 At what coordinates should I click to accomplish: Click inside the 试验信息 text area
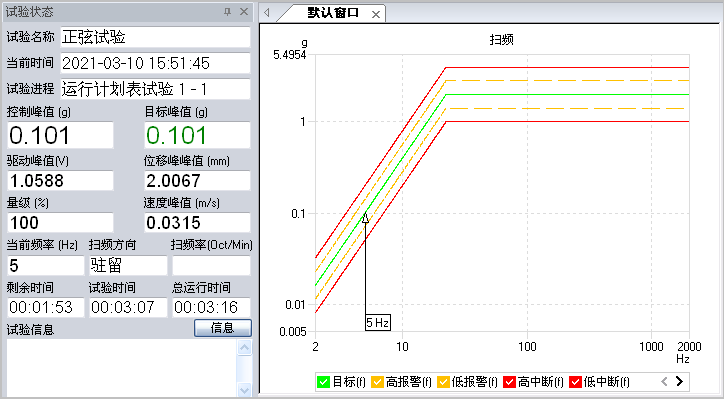[121, 368]
